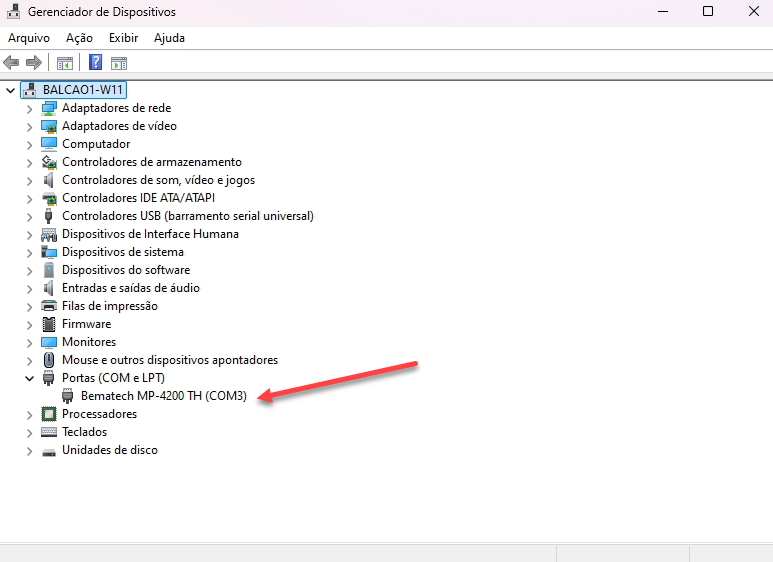Click the drive icon for Unidades de disco
The height and width of the screenshot is (562, 773).
pos(49,451)
